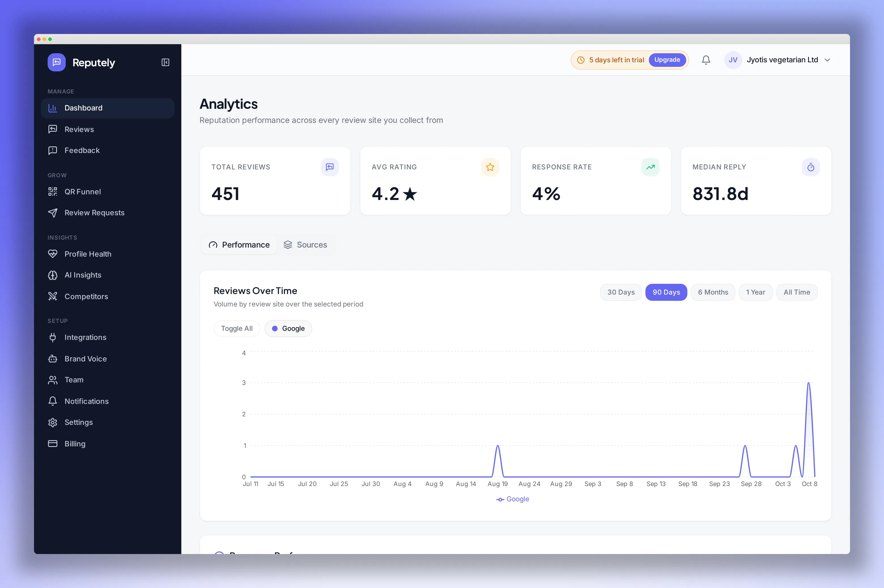Click the Upgrade button
The height and width of the screenshot is (588, 884).
(667, 60)
